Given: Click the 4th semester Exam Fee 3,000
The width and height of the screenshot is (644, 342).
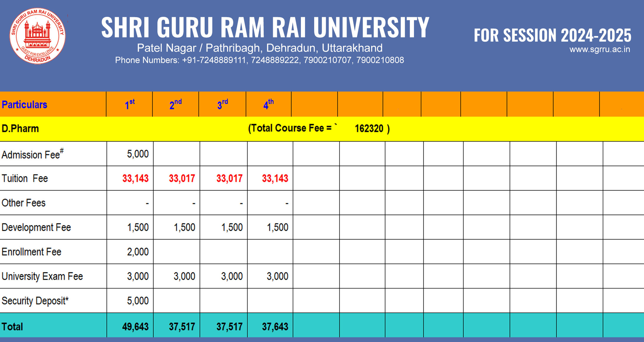Looking at the screenshot, I should [278, 276].
